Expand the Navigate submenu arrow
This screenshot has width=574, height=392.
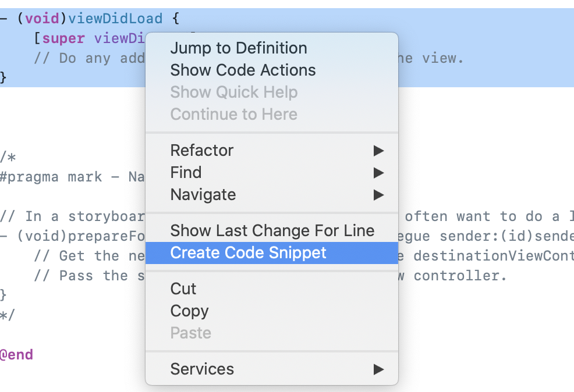pyautogui.click(x=378, y=195)
